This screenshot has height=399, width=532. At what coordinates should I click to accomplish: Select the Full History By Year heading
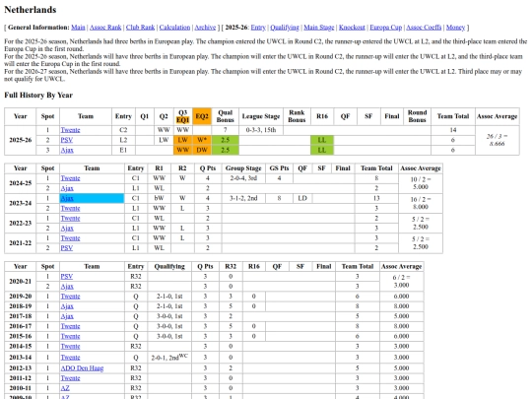point(38,95)
